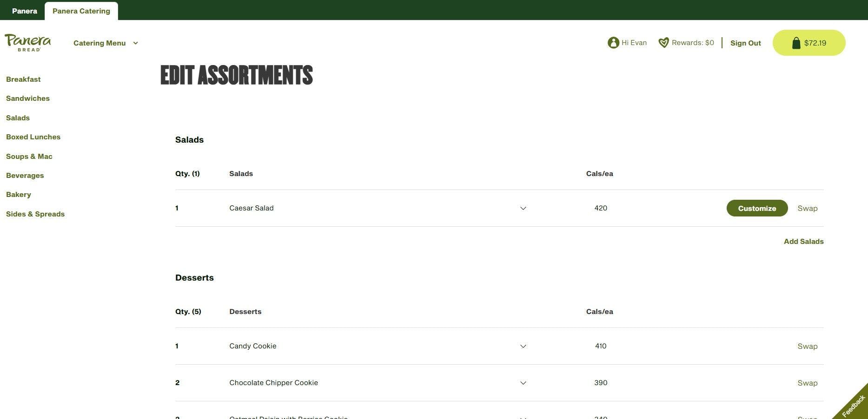Click the Rewards heart icon
The width and height of the screenshot is (868, 419).
point(663,43)
